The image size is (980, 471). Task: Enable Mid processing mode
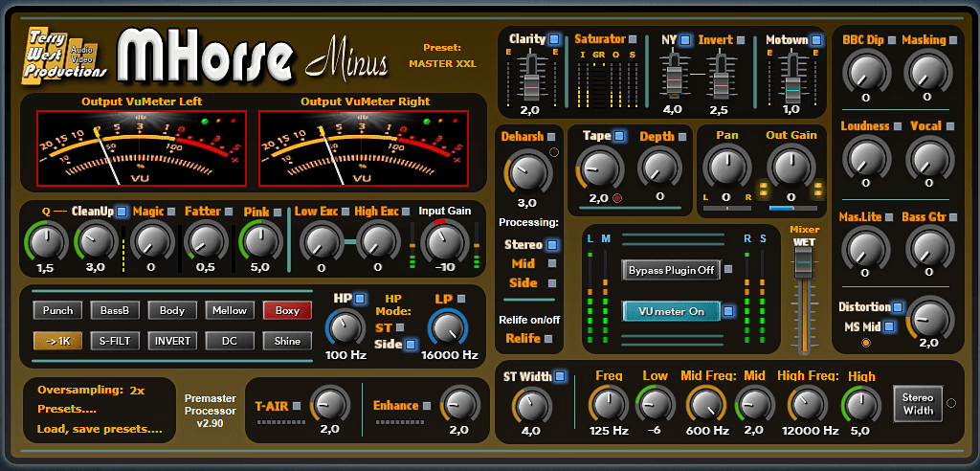(x=552, y=264)
